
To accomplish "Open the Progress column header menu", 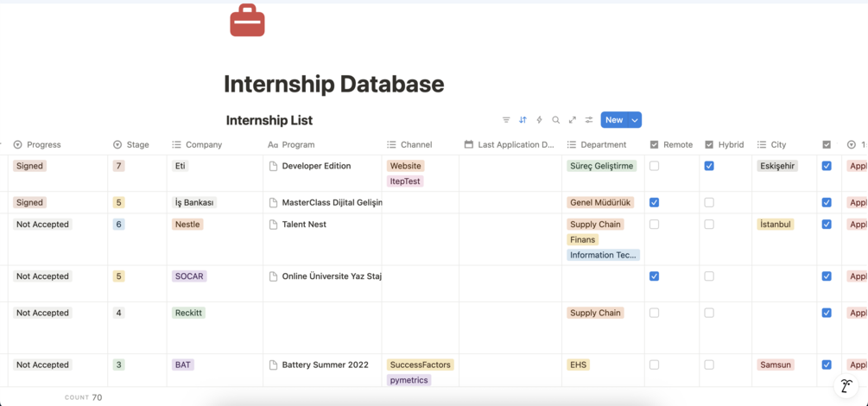I will pos(43,144).
